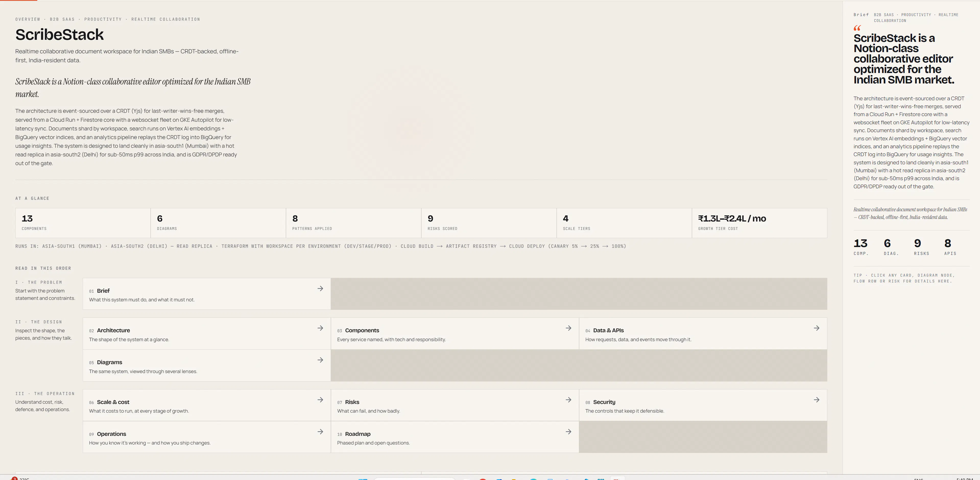980x480 pixels.
Task: Click the arrow on the Operations card
Action: click(320, 432)
